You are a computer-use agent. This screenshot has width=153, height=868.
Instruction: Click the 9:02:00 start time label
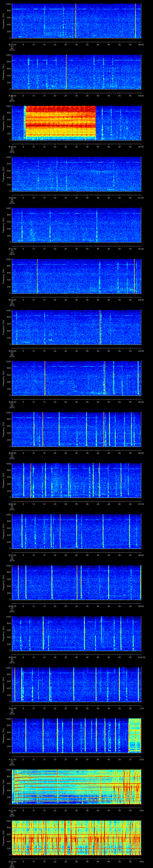pos(12,810)
